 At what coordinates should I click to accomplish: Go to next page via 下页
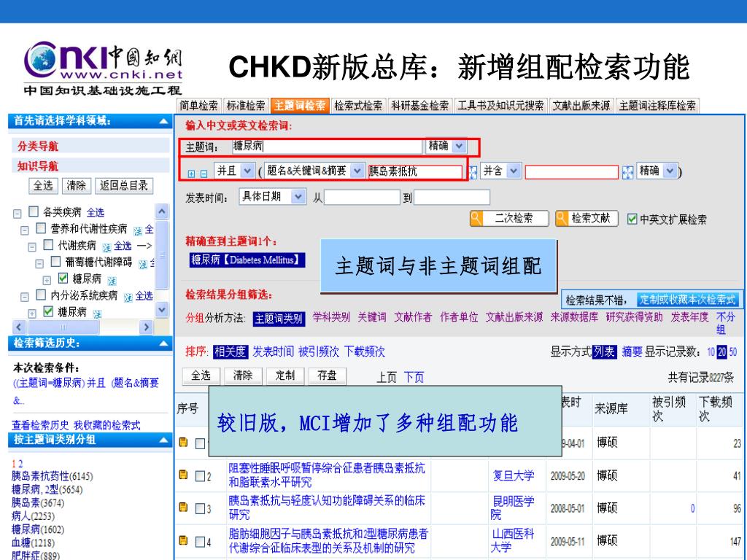(414, 378)
